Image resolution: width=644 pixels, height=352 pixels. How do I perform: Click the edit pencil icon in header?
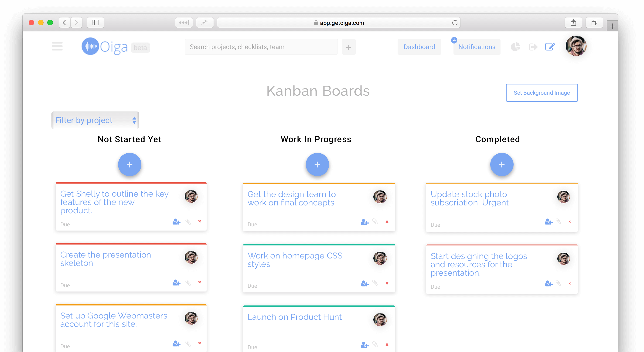point(550,47)
